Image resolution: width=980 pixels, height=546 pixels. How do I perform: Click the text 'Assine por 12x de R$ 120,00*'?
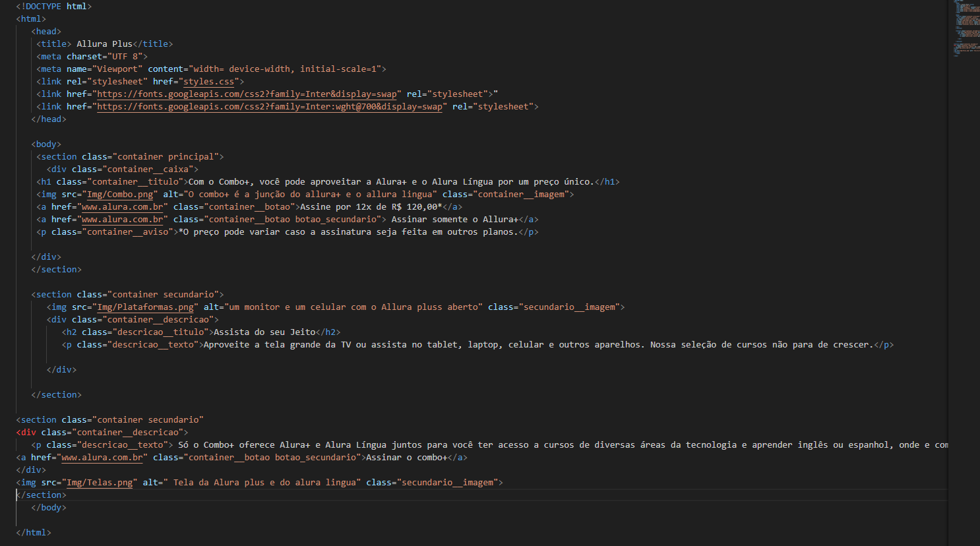[371, 207]
